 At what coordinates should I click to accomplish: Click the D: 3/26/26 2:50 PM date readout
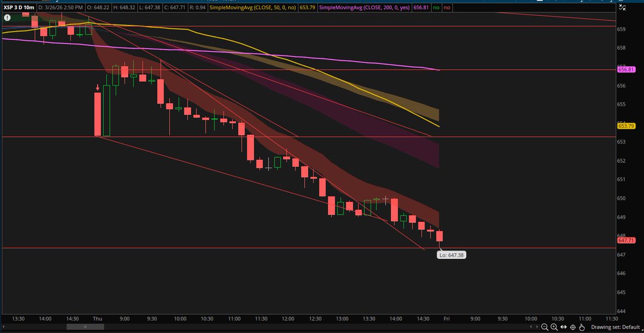click(x=60, y=8)
